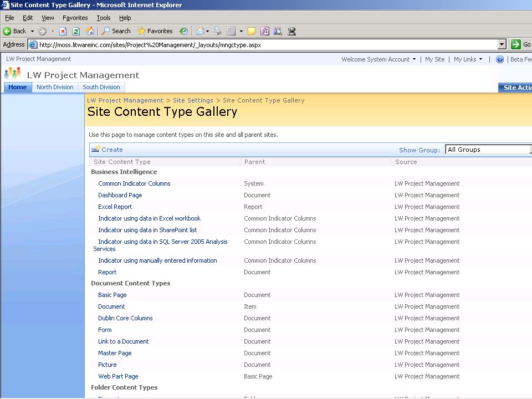532x399 pixels.
Task: Open the Site Actions menu
Action: (x=515, y=88)
